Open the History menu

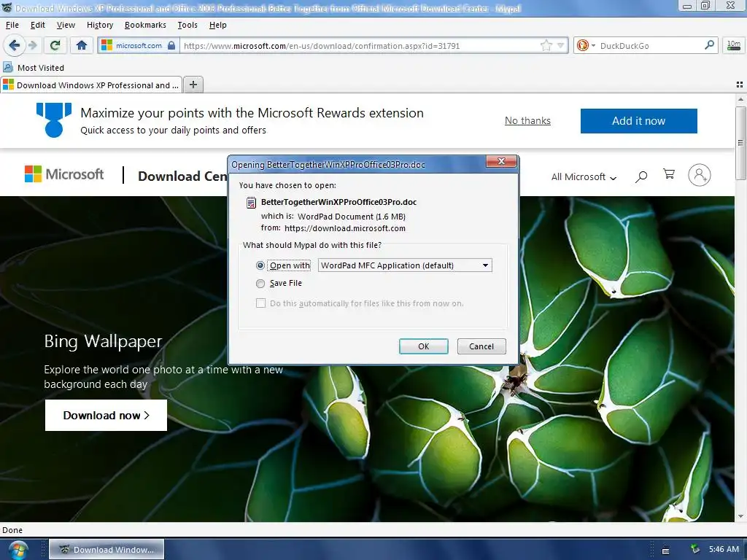point(100,25)
